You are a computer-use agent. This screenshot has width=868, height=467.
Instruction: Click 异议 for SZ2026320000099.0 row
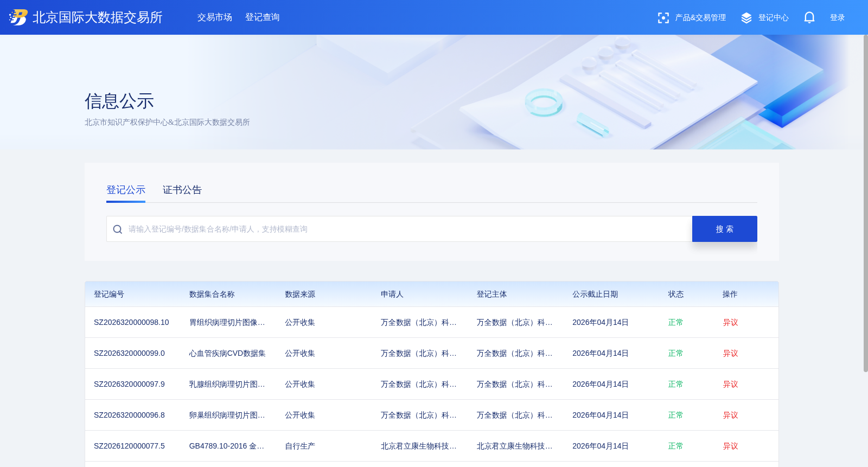coord(730,353)
